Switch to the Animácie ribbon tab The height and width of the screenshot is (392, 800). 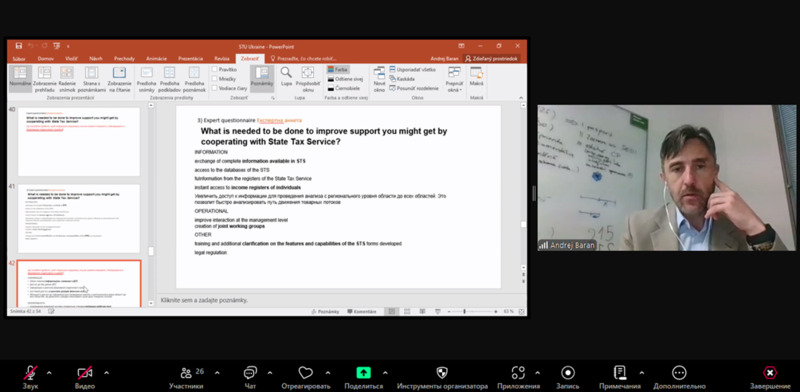[x=156, y=59]
